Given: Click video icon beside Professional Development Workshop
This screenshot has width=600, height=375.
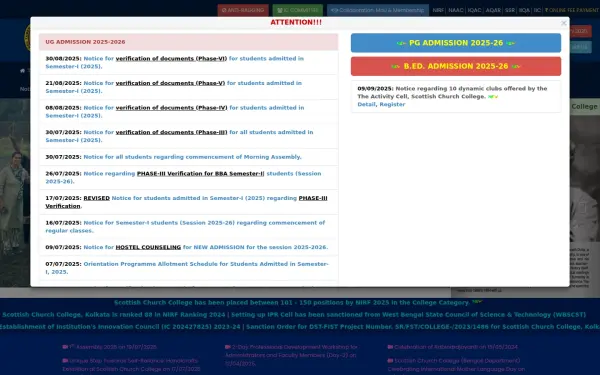Looking at the screenshot, I should (x=228, y=347).
